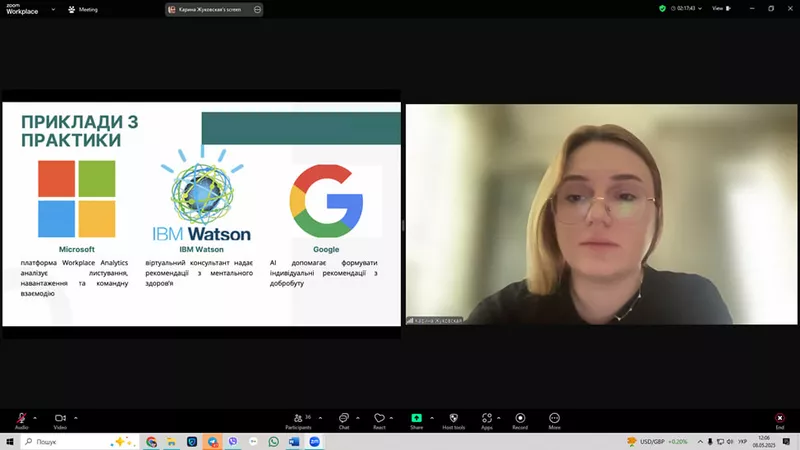Unmute the Audio microphone icon
800x450 pixels.
(21, 418)
